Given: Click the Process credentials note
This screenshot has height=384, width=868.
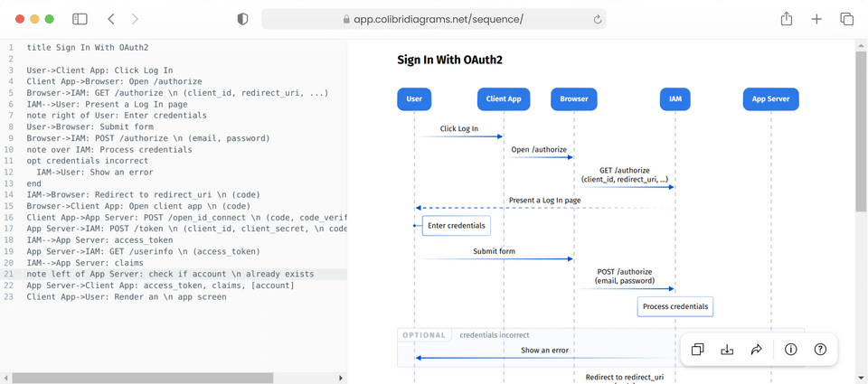Looking at the screenshot, I should point(675,307).
